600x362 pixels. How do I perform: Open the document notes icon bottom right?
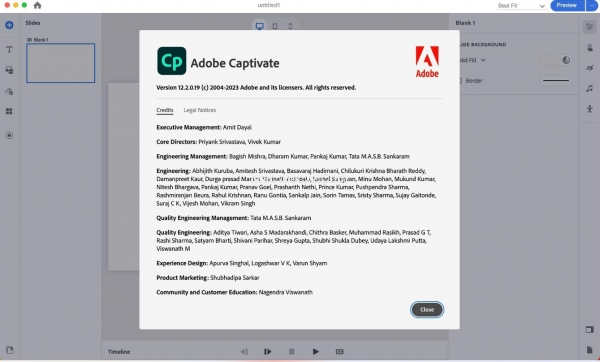(590, 350)
